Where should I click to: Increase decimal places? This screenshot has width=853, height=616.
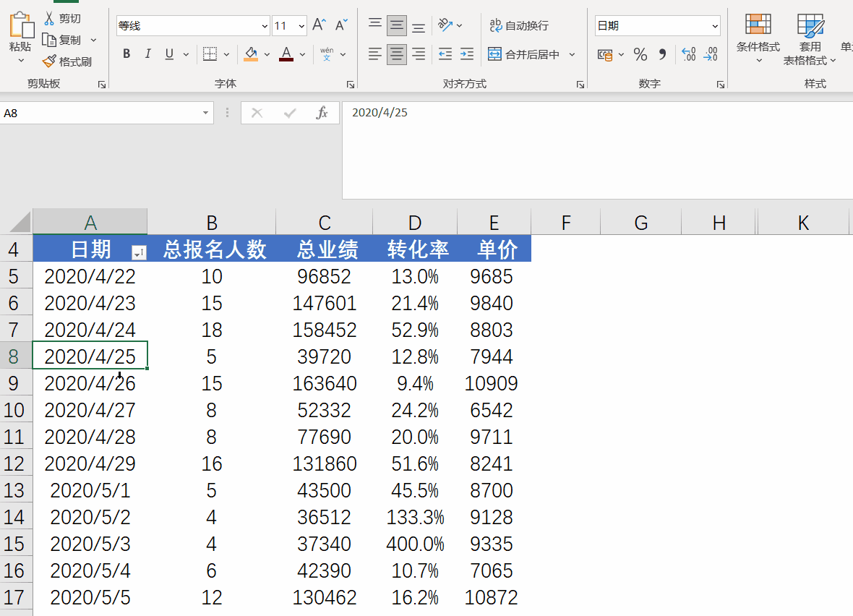[689, 54]
